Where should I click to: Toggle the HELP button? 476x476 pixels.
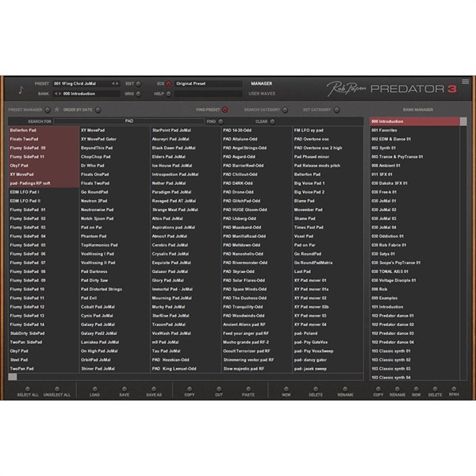tap(168, 94)
